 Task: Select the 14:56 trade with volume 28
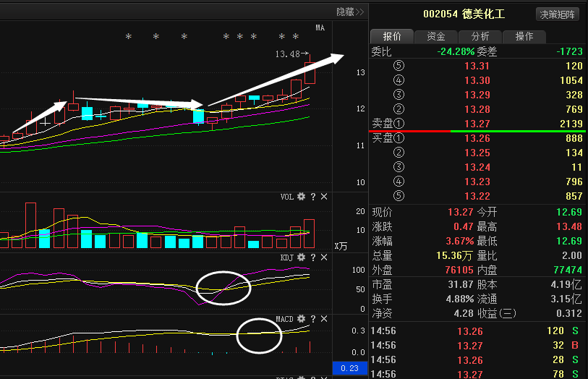coord(476,360)
